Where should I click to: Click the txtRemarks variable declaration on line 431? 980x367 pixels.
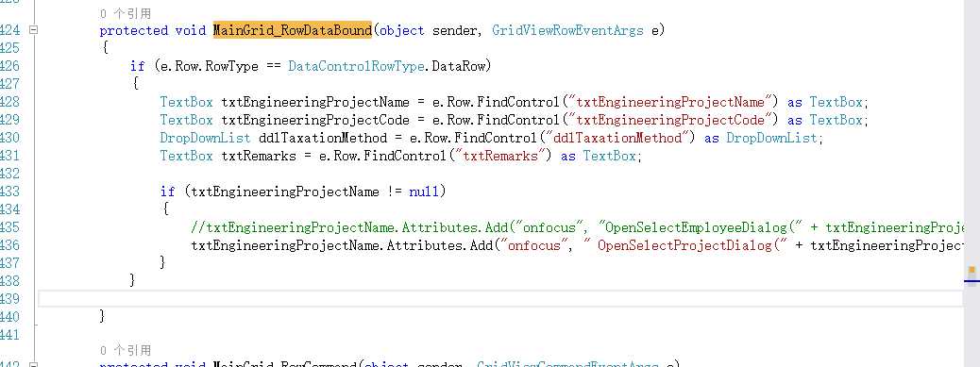click(x=258, y=156)
